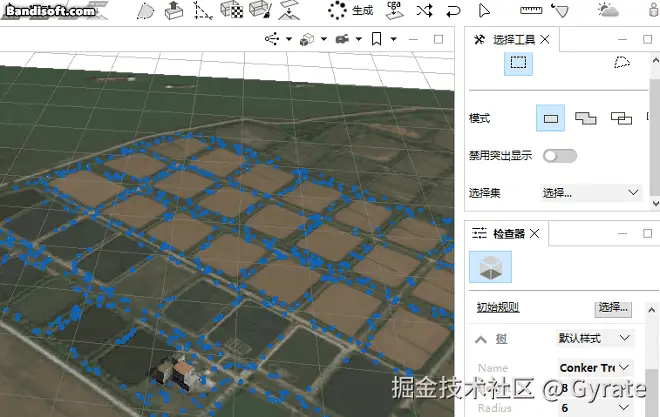Select the measure ruler tool
Screen dimensions: 660x417
(531, 11)
